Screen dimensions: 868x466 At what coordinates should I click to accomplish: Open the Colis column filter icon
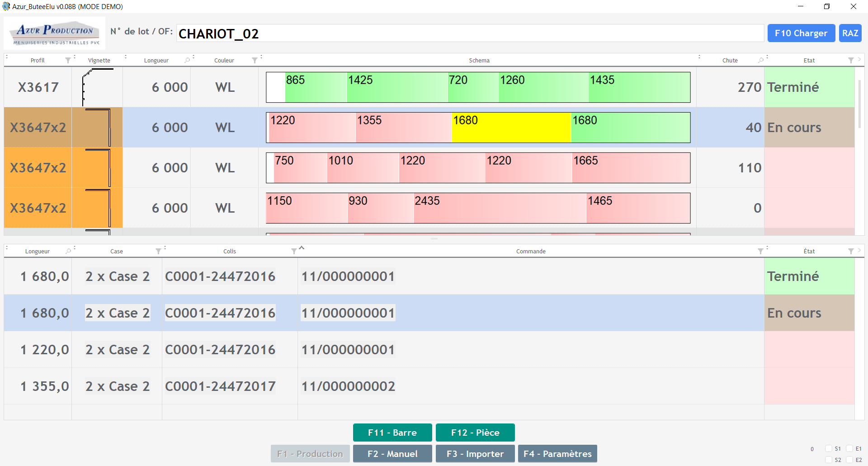coord(294,252)
